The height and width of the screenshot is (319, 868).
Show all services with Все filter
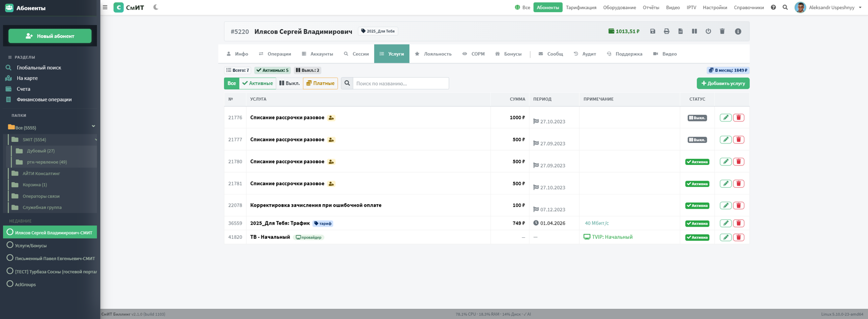232,83
